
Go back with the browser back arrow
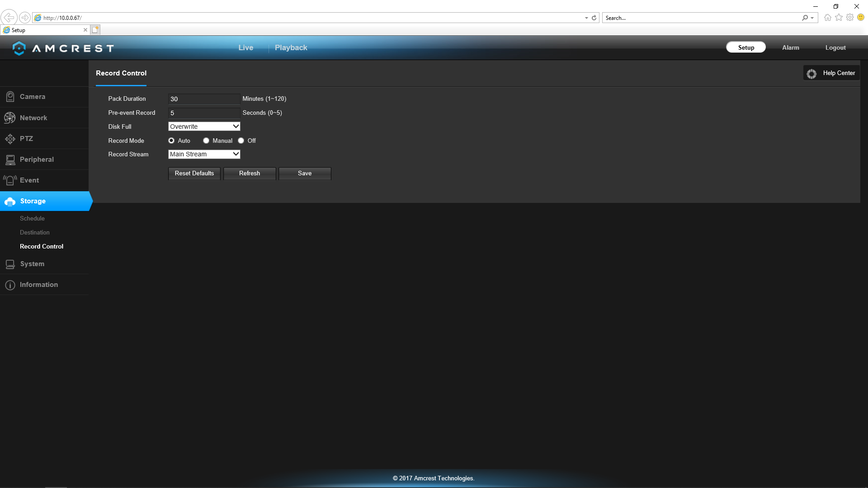(9, 18)
